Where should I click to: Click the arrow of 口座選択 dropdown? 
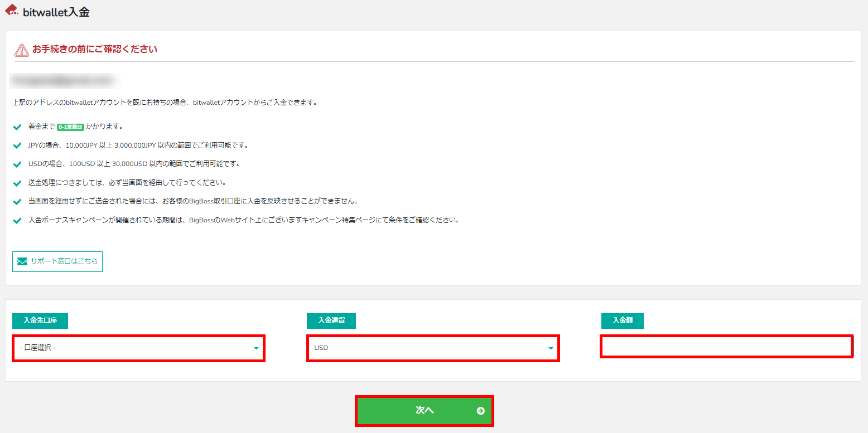(256, 348)
